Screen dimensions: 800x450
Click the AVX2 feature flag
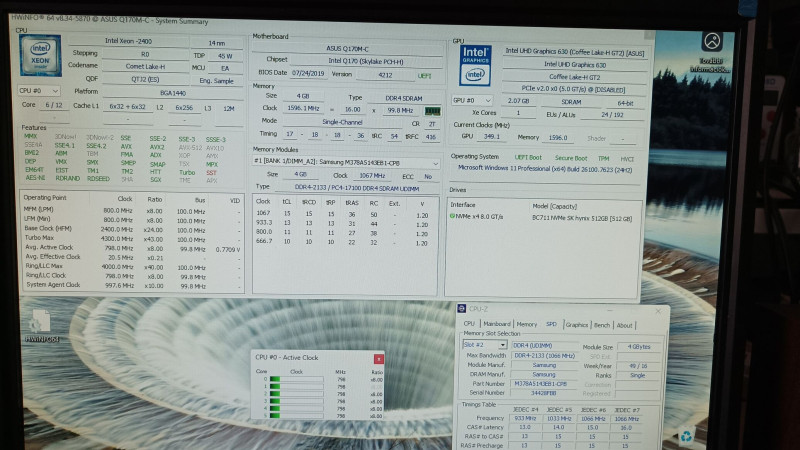(x=157, y=147)
